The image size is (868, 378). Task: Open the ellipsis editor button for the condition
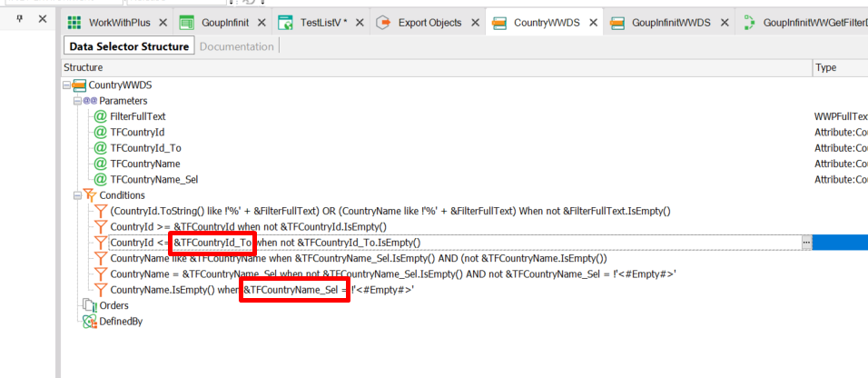click(806, 243)
